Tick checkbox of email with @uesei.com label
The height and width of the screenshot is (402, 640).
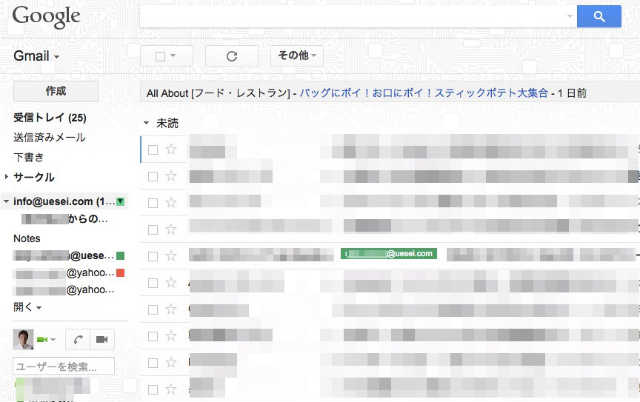(x=153, y=256)
